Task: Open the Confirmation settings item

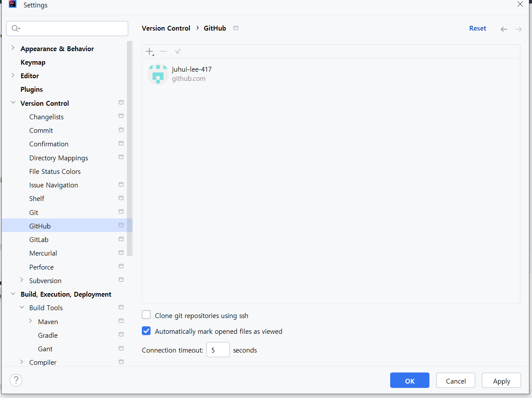Action: coord(49,144)
